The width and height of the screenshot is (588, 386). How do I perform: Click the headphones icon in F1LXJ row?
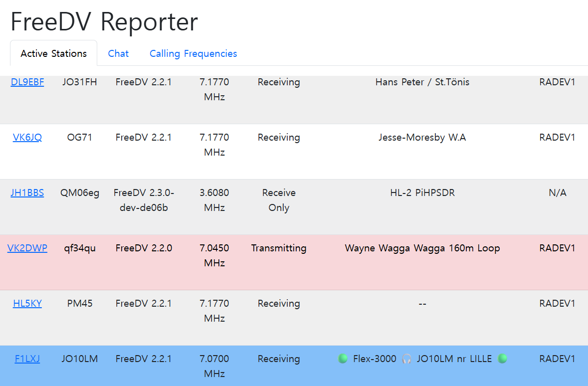(x=406, y=359)
